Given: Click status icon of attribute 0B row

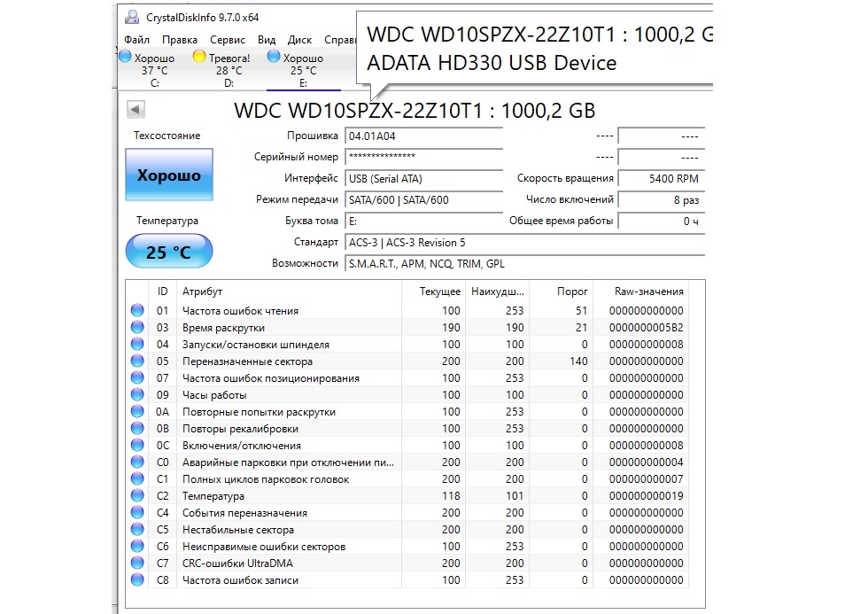Looking at the screenshot, I should [137, 428].
